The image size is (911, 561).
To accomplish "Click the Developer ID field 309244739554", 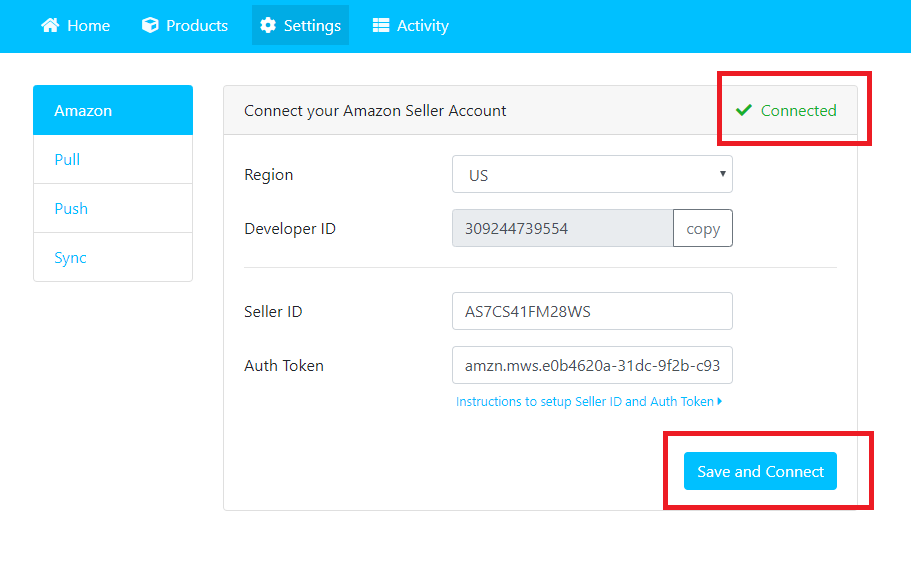I will click(562, 228).
